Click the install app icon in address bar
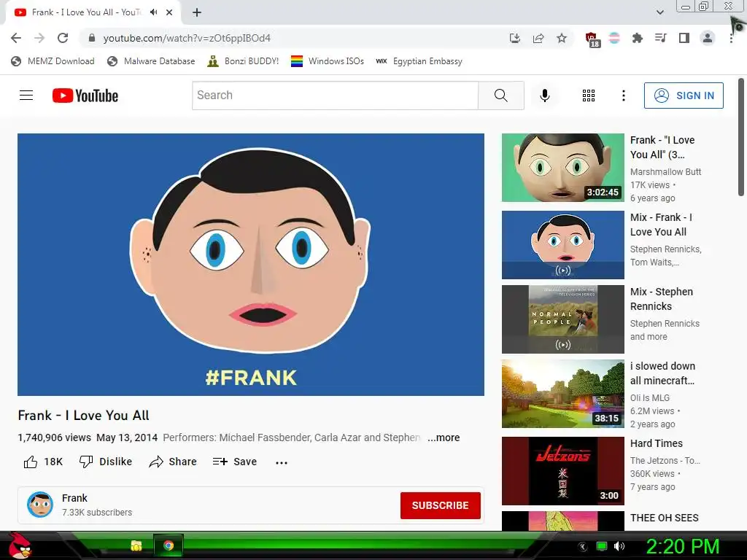Viewport: 747px width, 560px height. coord(515,38)
